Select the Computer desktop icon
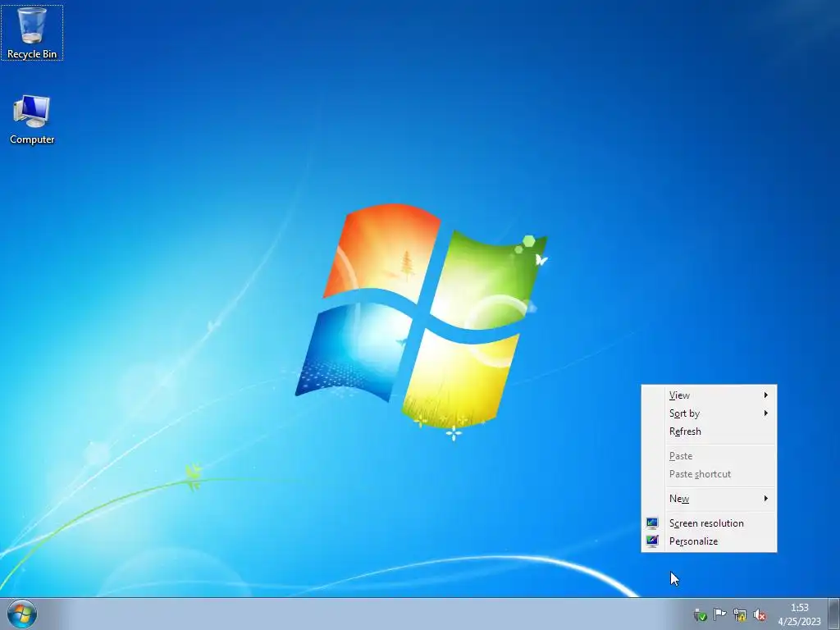The height and width of the screenshot is (630, 840). tap(32, 119)
